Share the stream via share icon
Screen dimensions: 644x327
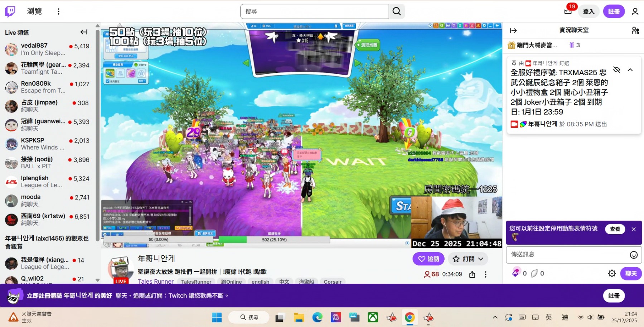472,274
